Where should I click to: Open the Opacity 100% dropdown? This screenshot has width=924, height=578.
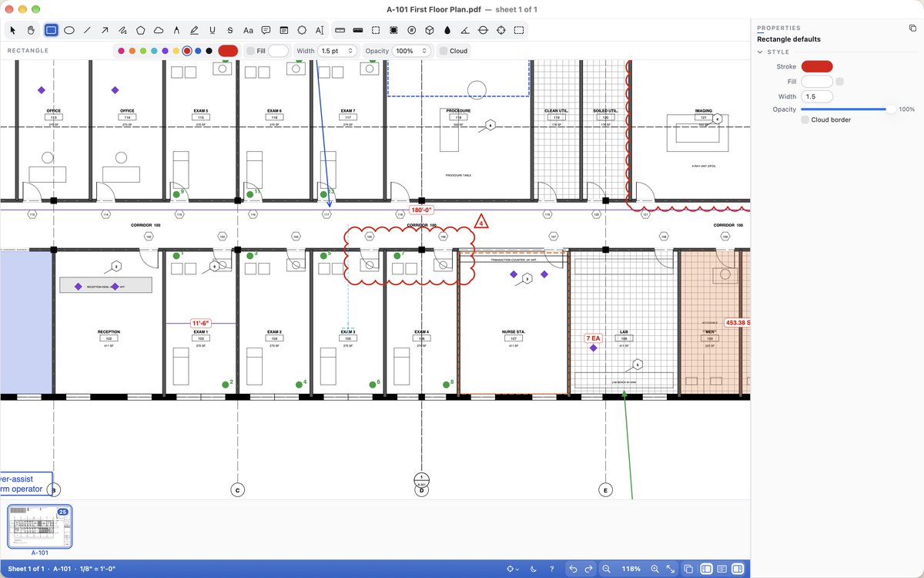[x=411, y=51]
